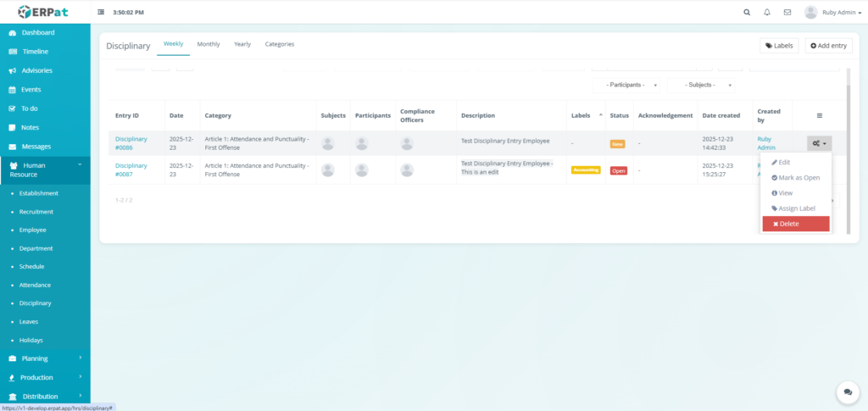The image size is (868, 411).
Task: Click the search magnifier icon in top bar
Action: 746,13
